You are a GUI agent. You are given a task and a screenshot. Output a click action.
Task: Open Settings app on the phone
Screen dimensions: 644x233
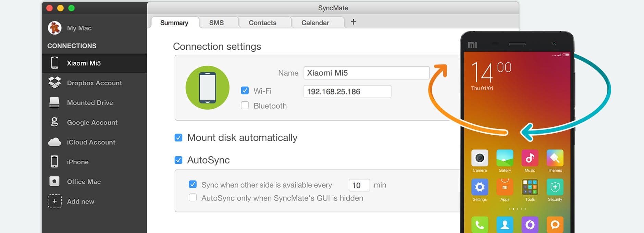tap(480, 187)
